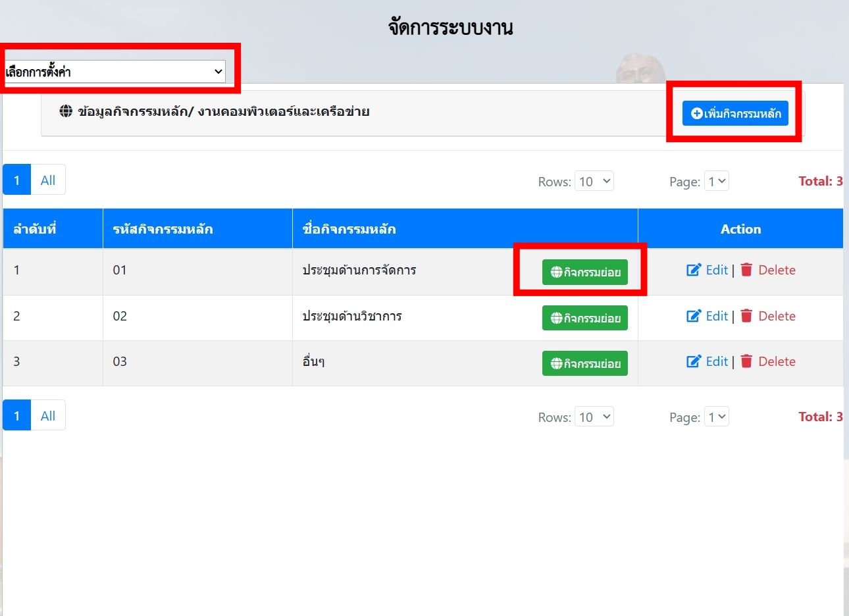Open the bottom Page number dropdown
Screen dimensions: 849x616
point(716,417)
